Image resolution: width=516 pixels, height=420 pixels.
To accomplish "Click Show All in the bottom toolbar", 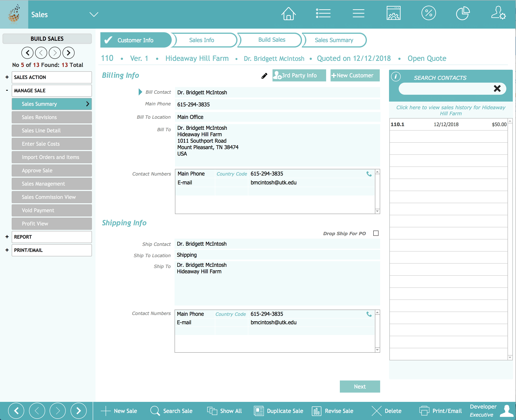I will (x=224, y=411).
